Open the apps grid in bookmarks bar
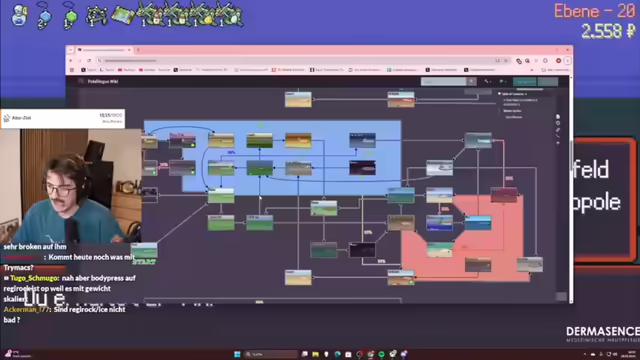 (72, 70)
